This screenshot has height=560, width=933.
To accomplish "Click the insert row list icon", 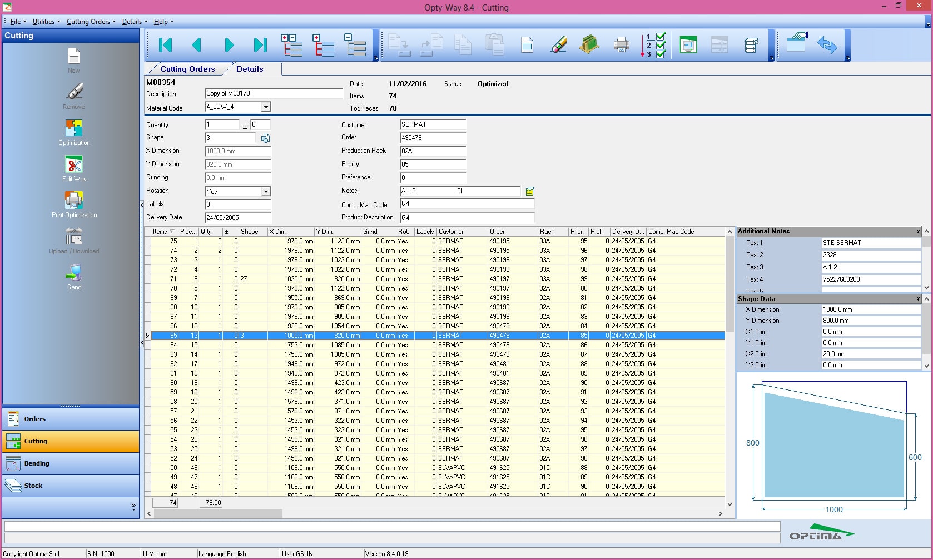I will pos(324,45).
